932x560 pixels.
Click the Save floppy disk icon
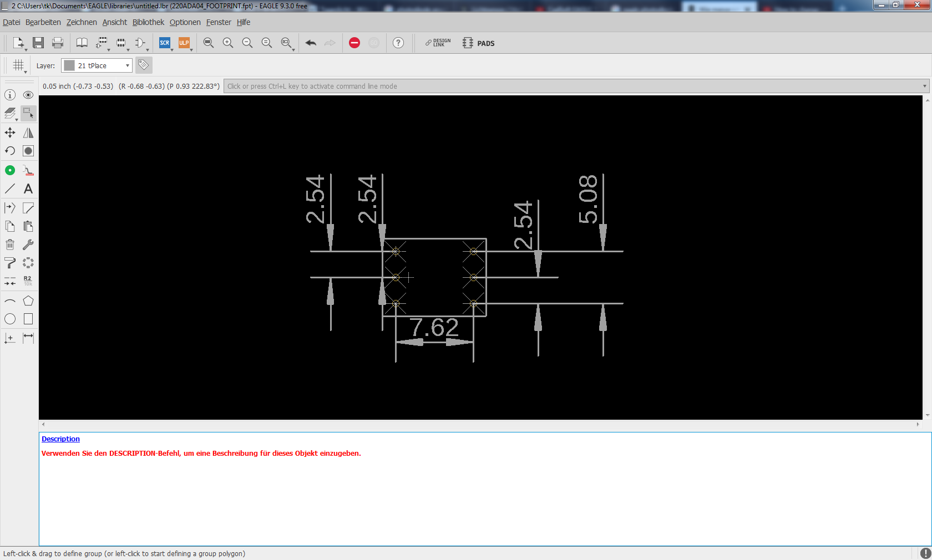point(38,43)
